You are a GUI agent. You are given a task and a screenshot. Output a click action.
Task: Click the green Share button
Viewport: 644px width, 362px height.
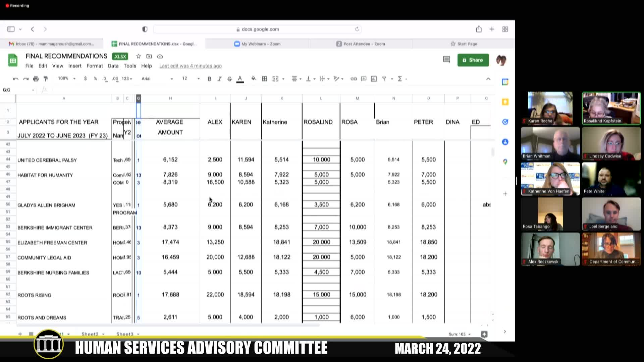[473, 60]
